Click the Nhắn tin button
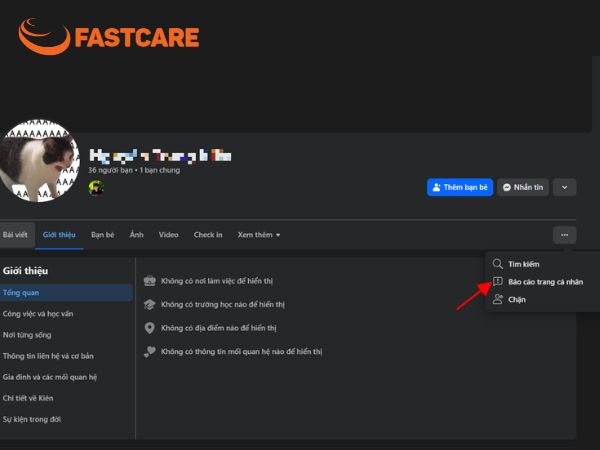 (x=523, y=188)
